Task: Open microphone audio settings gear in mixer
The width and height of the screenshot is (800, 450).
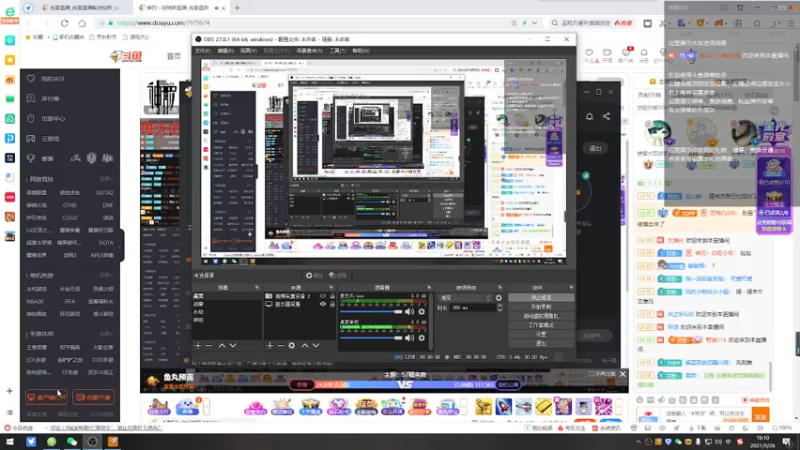Action: point(421,312)
